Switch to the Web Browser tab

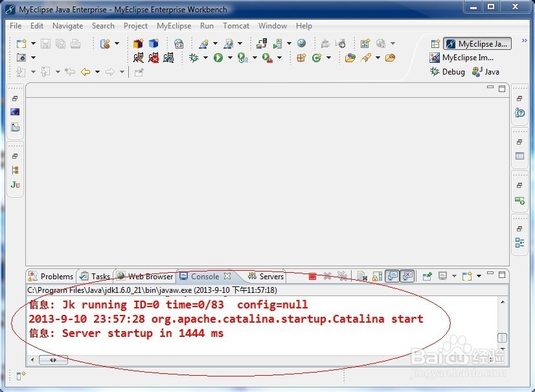(x=144, y=276)
